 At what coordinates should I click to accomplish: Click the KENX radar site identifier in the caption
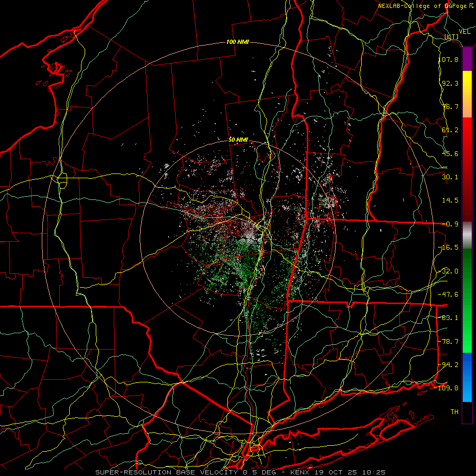tap(299, 472)
